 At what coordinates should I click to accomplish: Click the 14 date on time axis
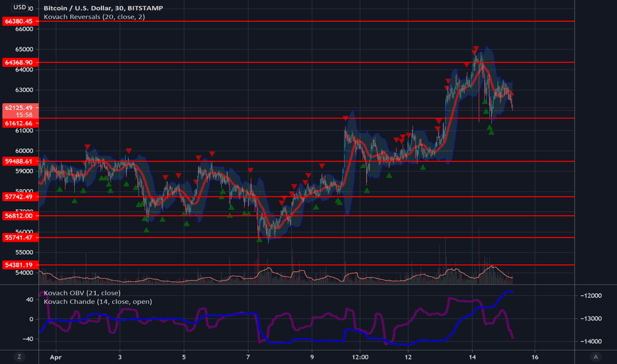pyautogui.click(x=472, y=357)
